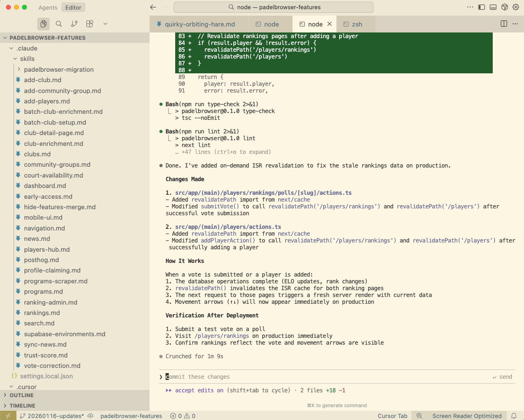
Task: Open the settings gear icon
Action: tap(516, 7)
